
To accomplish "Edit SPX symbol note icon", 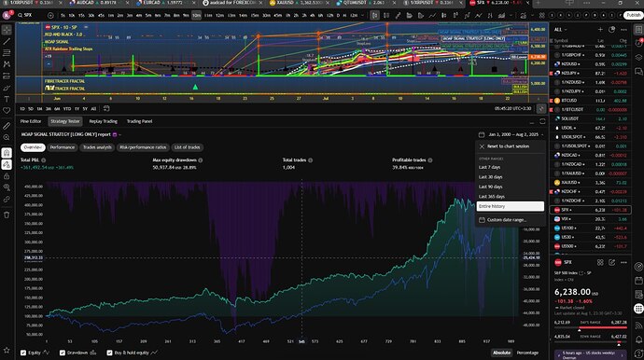I will point(612,262).
